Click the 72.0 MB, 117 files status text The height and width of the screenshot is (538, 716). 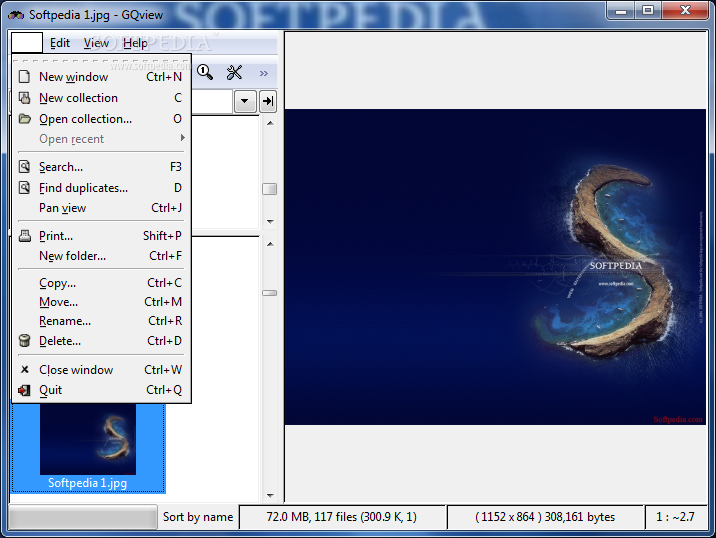[x=342, y=517]
